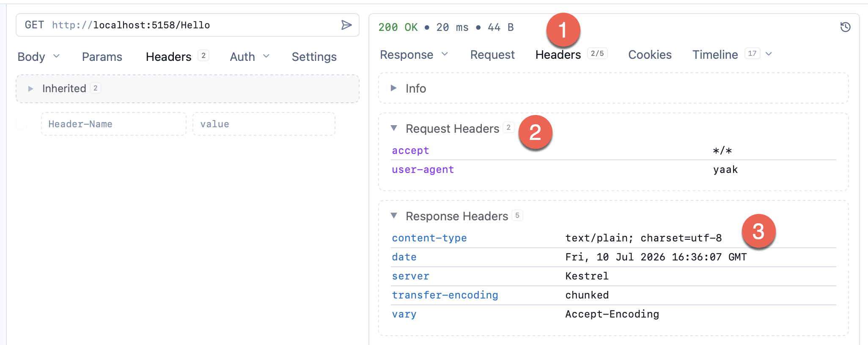Image resolution: width=868 pixels, height=345 pixels.
Task: Send the request with the paper plane icon
Action: coord(346,25)
